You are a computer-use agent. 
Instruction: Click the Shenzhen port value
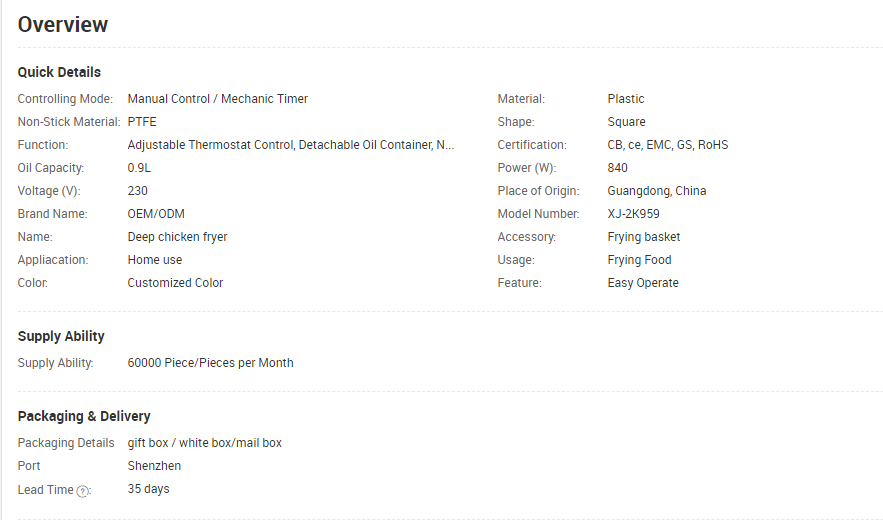tap(154, 466)
